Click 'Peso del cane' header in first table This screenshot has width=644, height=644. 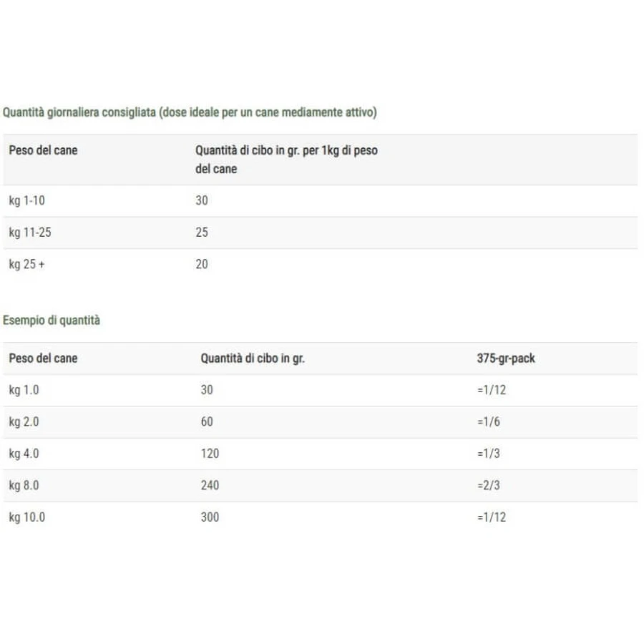coord(43,150)
